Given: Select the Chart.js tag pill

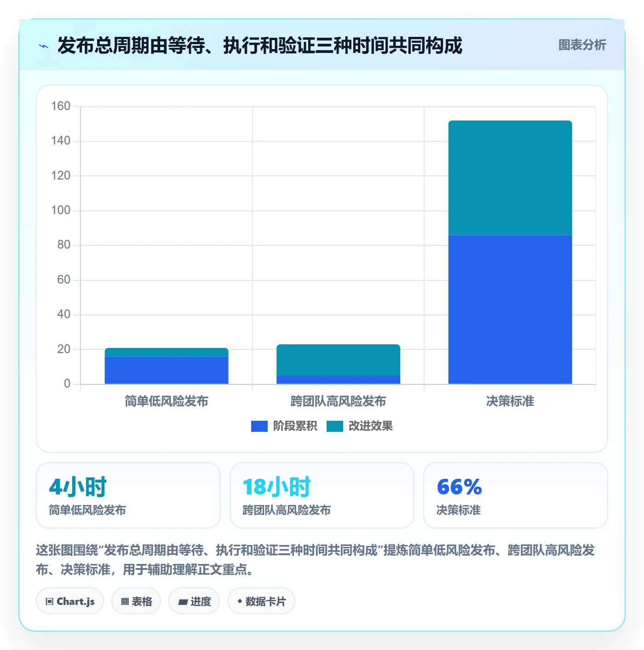Looking at the screenshot, I should (70, 601).
